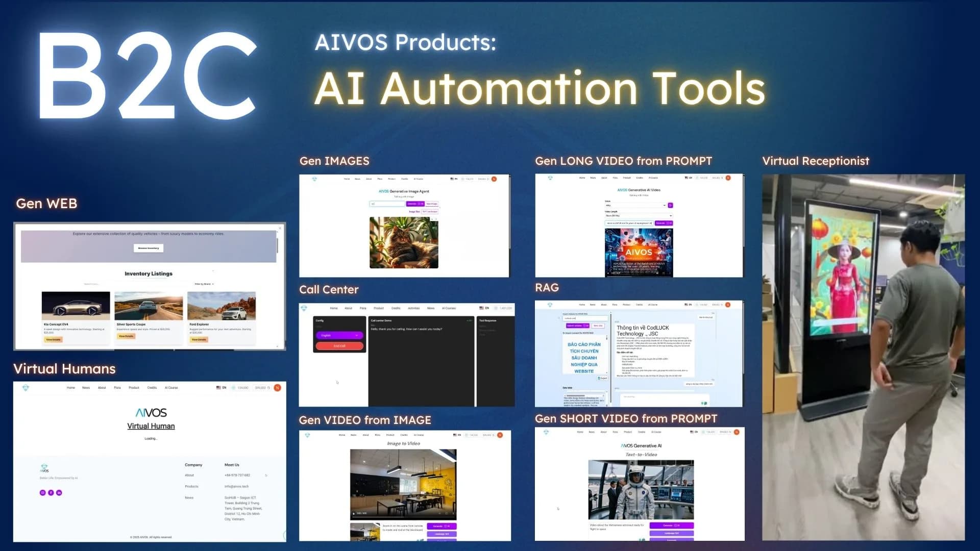Click Generate button in Gen VIDEO from IMAGE
Viewport: 980px width, 551px height.
coord(442,526)
